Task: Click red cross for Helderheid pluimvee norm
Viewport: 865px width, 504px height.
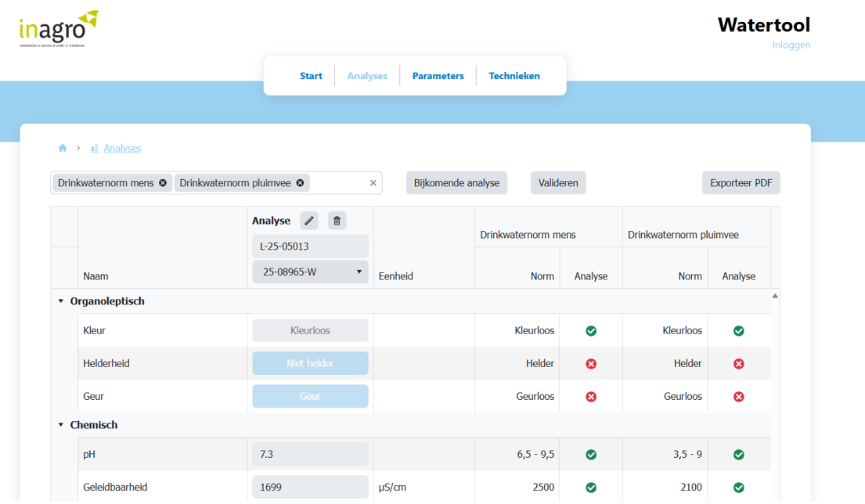Action: [x=739, y=364]
